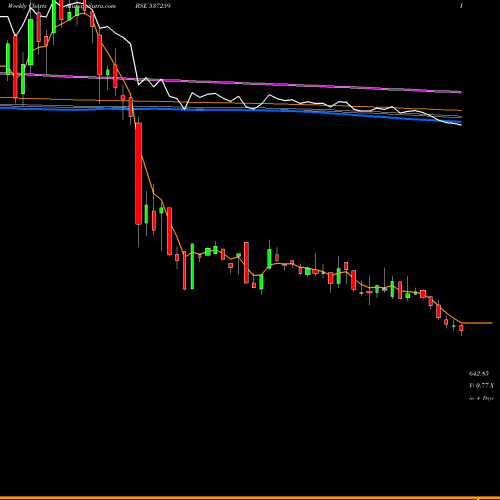Click the "Weekly Charts" title text
The height and width of the screenshot is (500, 500).
click(x=27, y=6)
